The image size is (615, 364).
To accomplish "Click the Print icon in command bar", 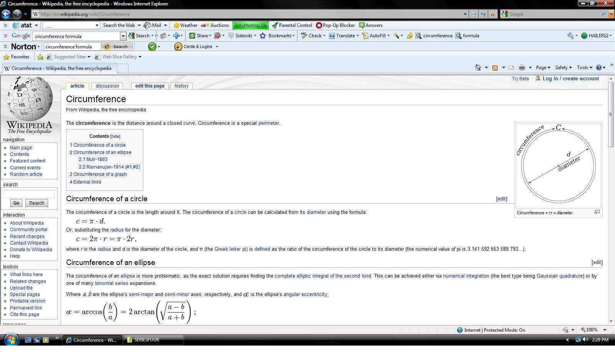I will point(522,68).
